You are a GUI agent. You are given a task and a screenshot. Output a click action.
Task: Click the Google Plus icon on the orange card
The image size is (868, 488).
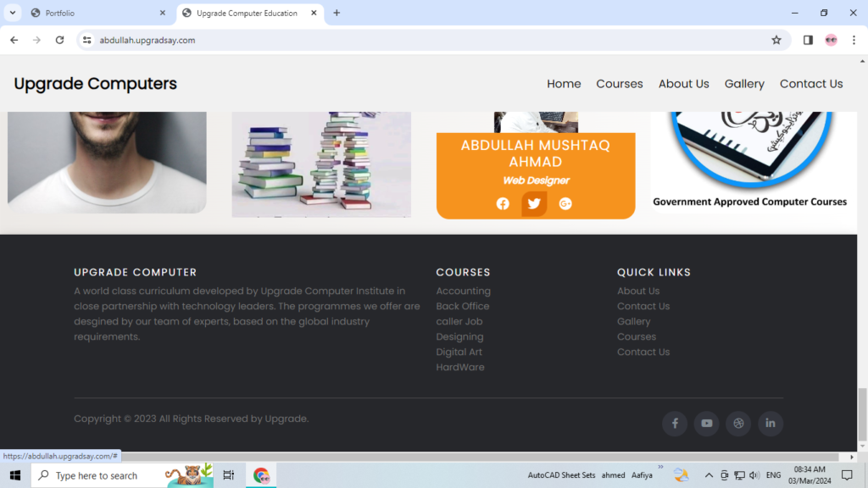click(565, 203)
